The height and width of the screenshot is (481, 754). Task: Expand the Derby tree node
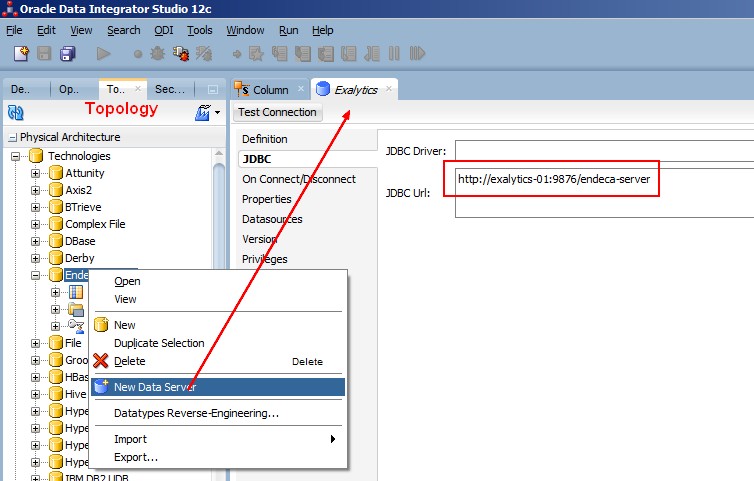(36, 258)
